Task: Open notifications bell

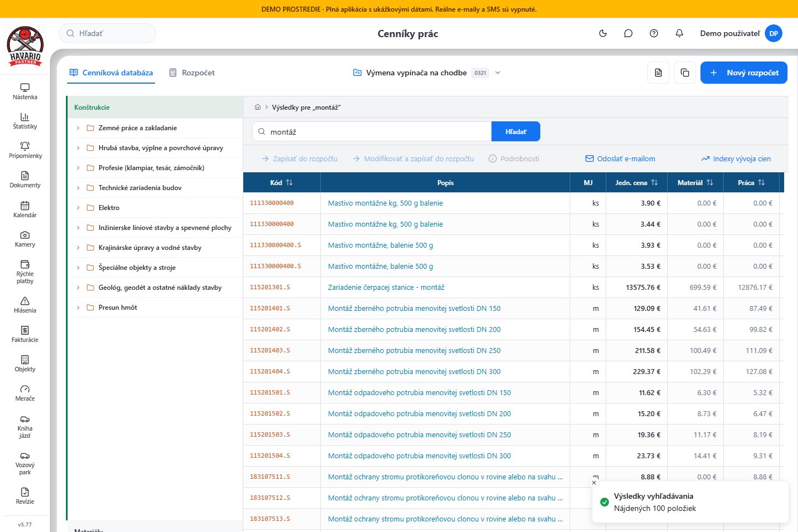Action: click(679, 33)
